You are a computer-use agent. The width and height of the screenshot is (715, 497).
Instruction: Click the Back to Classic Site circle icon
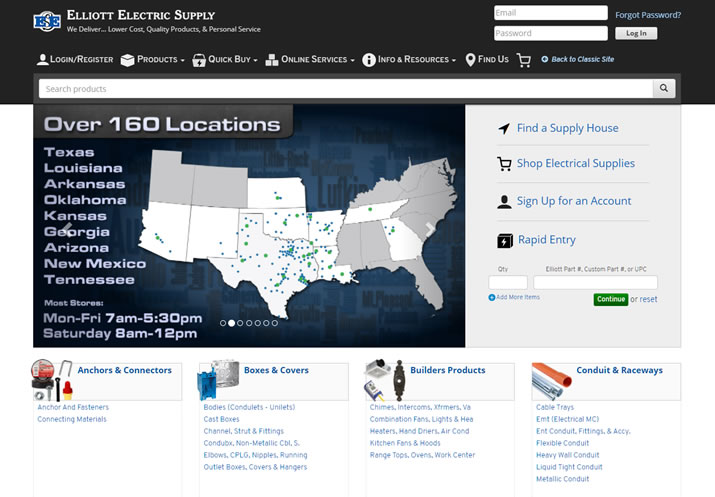coord(544,59)
